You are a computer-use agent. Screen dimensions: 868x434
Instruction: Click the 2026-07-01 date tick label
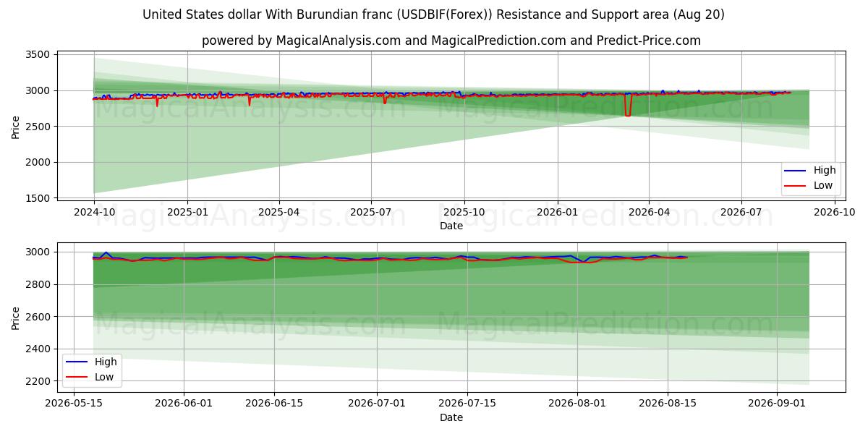(x=378, y=404)
